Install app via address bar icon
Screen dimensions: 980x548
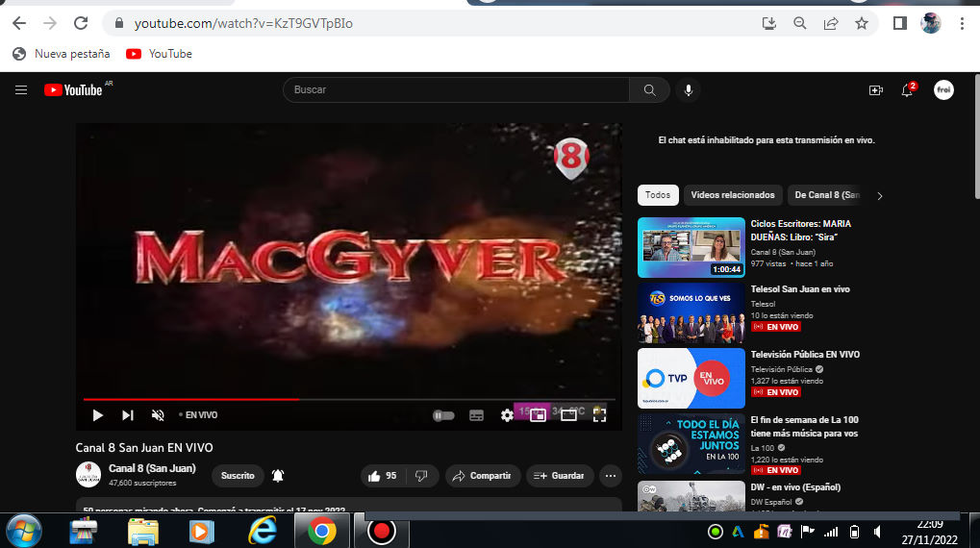coord(768,23)
